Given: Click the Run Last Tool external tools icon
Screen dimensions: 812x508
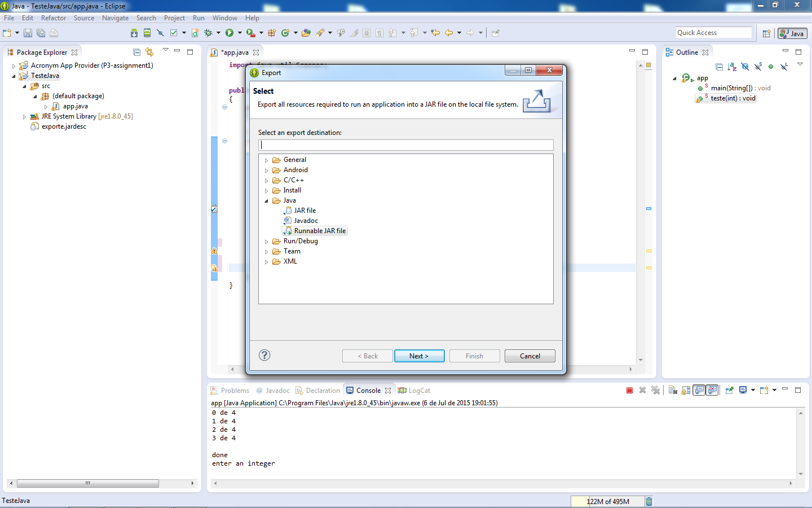Looking at the screenshot, I should point(251,33).
